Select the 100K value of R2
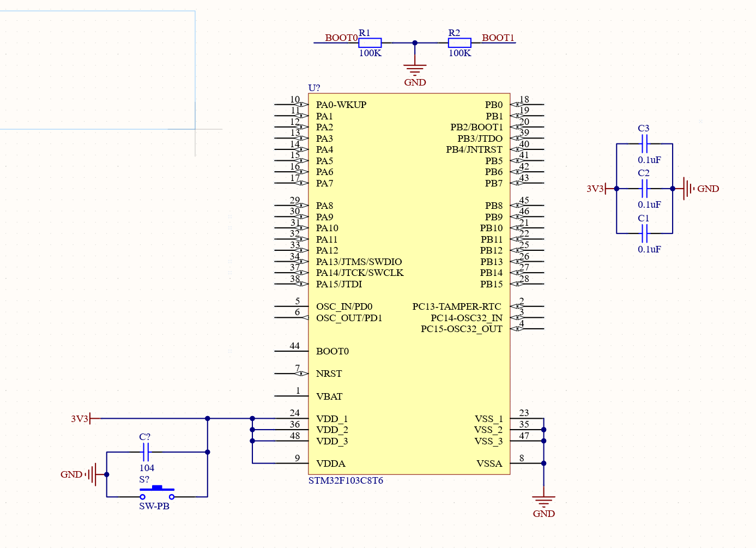 point(459,53)
